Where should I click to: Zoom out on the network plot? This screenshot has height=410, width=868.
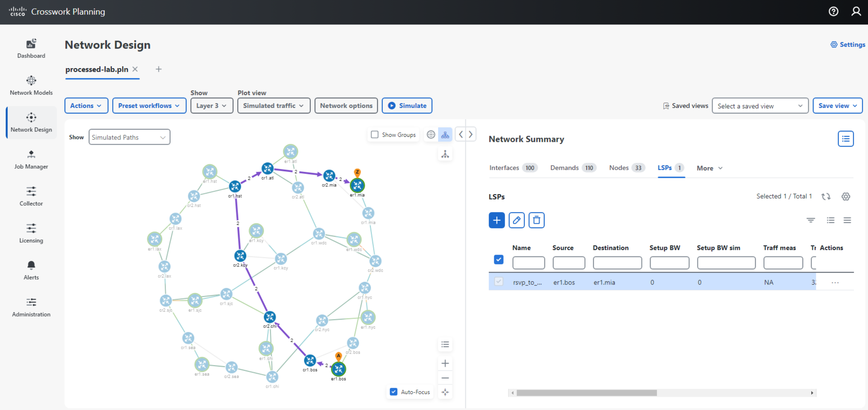445,378
